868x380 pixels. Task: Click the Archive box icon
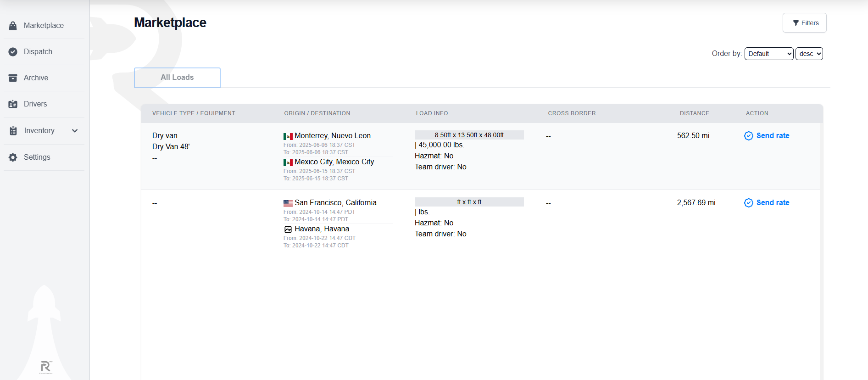click(x=13, y=78)
